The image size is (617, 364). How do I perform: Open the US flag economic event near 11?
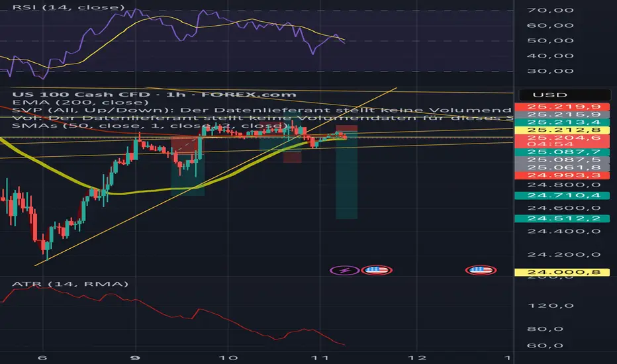(x=377, y=270)
